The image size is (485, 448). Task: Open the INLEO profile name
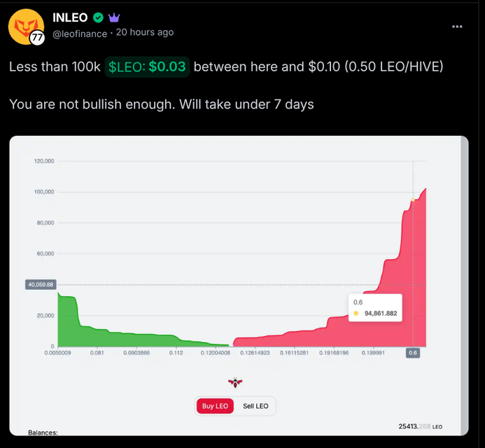tap(70, 17)
